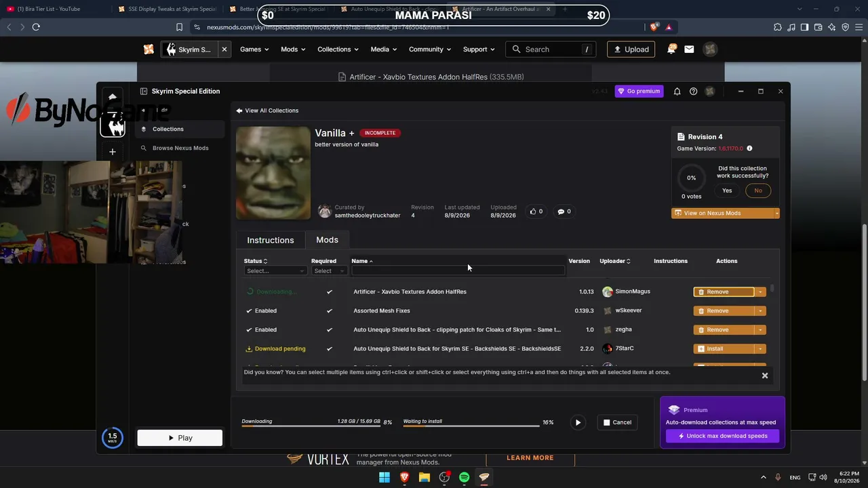The width and height of the screenshot is (868, 488).
Task: Toggle the Vortex sidebar panel icon
Action: (x=144, y=91)
